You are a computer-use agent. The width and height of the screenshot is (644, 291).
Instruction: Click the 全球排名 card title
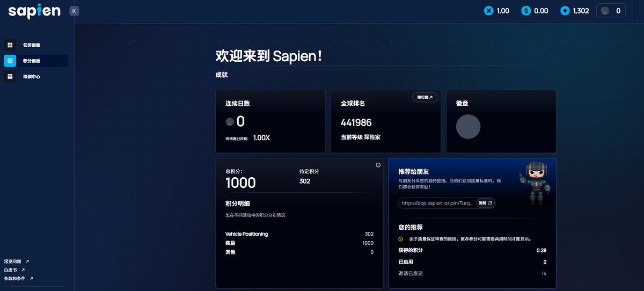pos(353,103)
